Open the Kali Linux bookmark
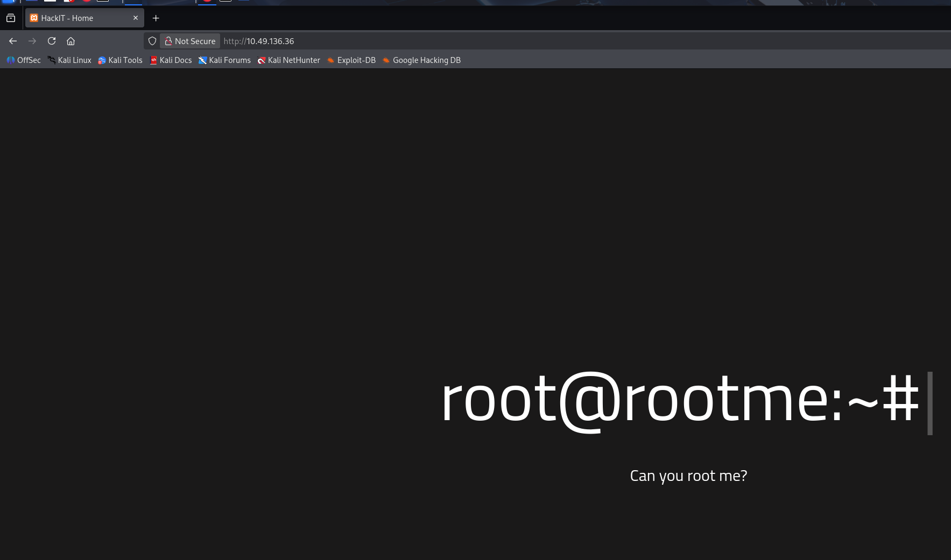 click(x=69, y=60)
